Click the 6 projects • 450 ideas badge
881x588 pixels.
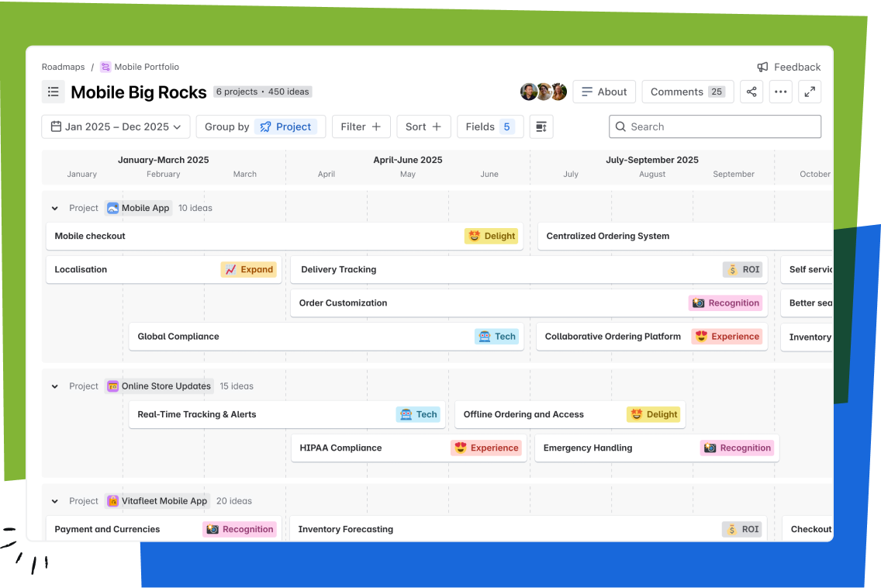pos(262,92)
